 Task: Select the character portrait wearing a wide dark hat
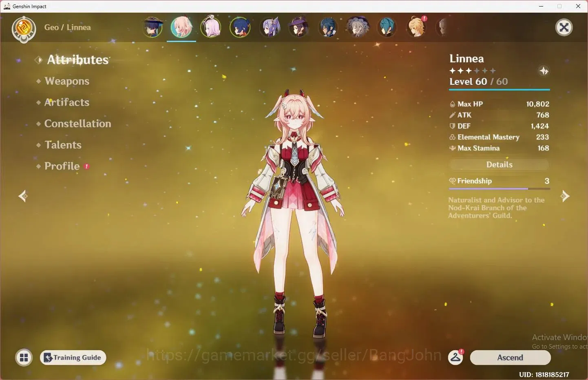point(153,27)
